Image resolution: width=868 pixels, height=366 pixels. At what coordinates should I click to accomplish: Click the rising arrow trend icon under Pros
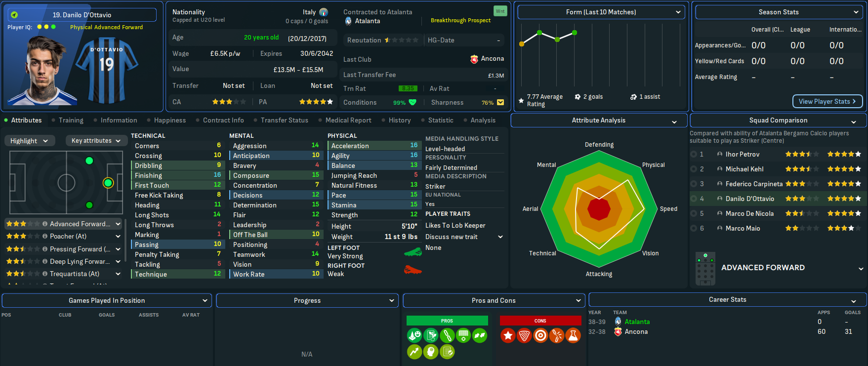tap(414, 352)
